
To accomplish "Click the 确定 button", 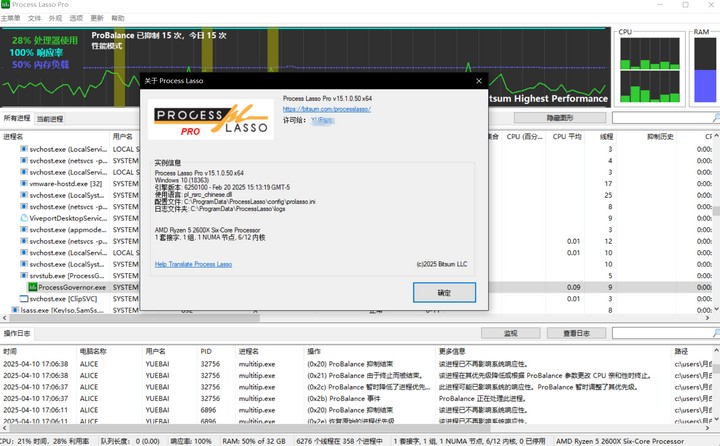I will click(x=444, y=293).
